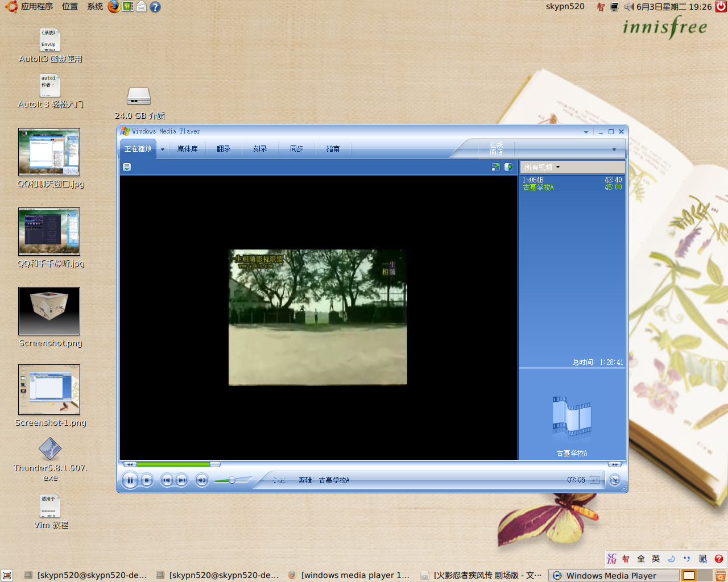The height and width of the screenshot is (582, 728).
Task: Toggle the shuffle/view icon beside 07:05
Action: click(x=595, y=480)
